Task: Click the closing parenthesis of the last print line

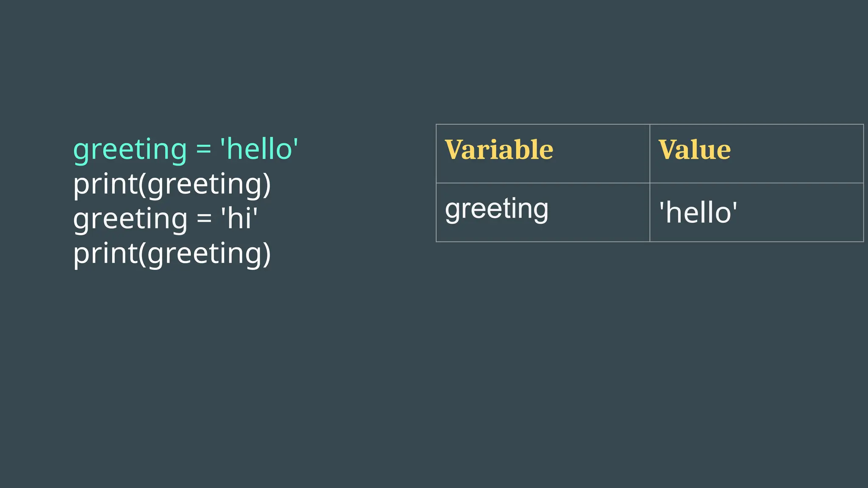Action: coord(266,255)
